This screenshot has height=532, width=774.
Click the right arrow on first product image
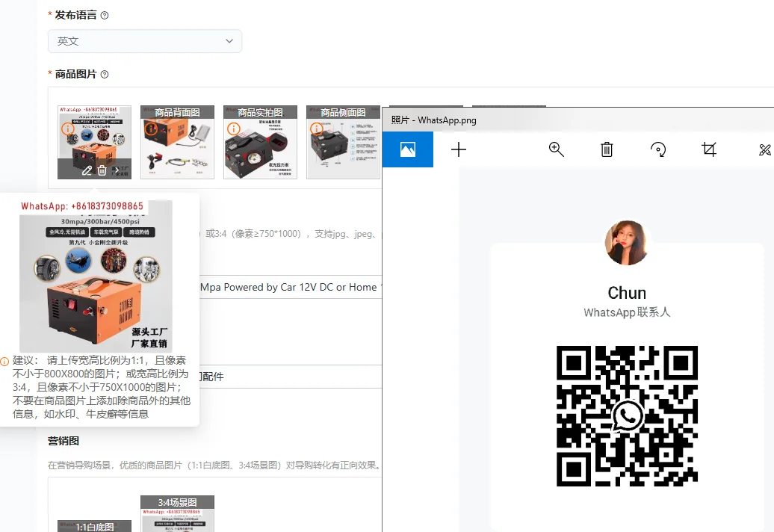point(117,170)
